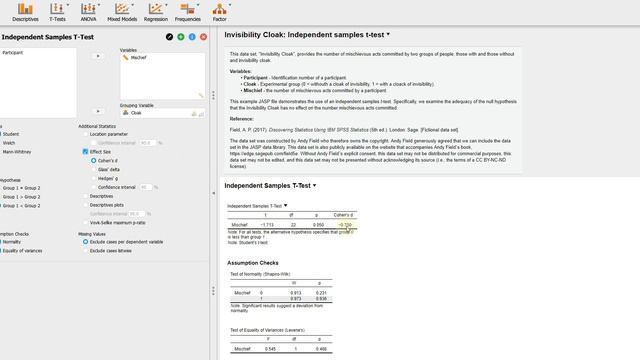Click the t value -1.713 cell
Image resolution: width=640 pixels, height=360 pixels.
267,225
